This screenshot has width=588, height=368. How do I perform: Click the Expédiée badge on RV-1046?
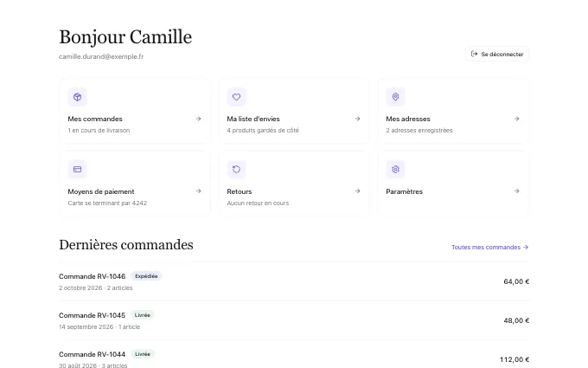[146, 276]
